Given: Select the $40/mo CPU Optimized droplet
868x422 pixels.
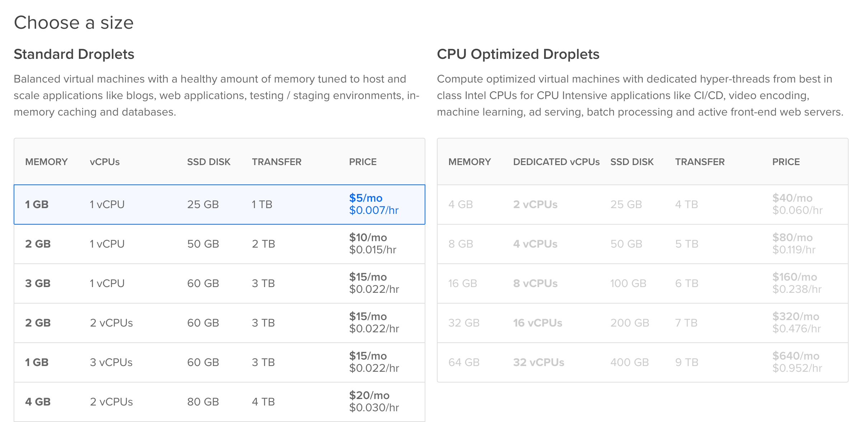Looking at the screenshot, I should (x=642, y=205).
